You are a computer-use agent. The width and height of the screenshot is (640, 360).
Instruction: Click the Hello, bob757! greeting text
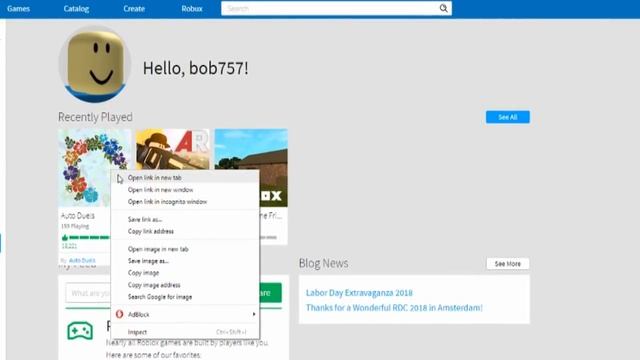point(196,68)
